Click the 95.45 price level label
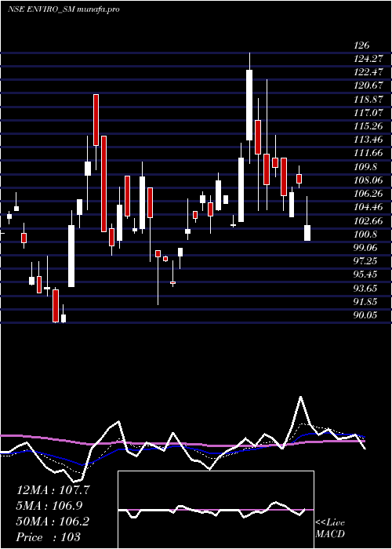This screenshot has width=392, height=549. pyautogui.click(x=366, y=274)
